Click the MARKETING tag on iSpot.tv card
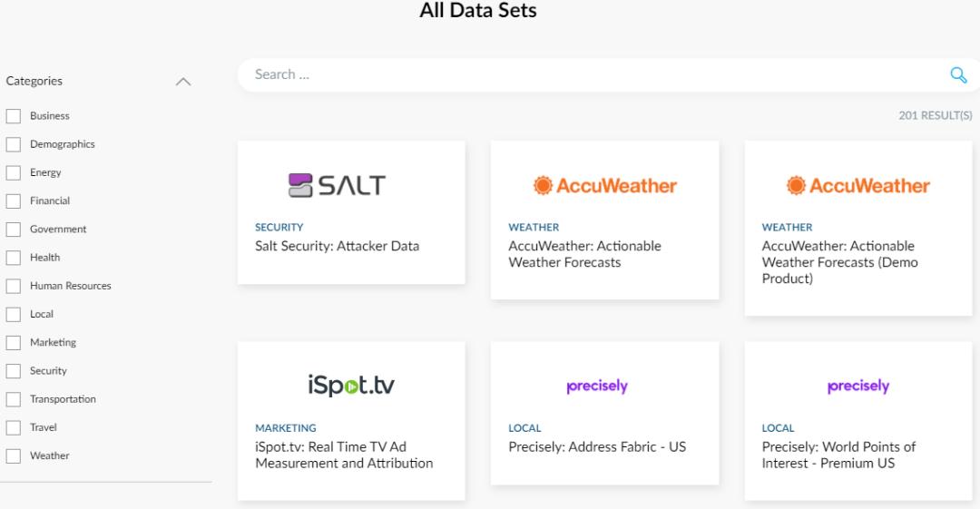The image size is (980, 509). point(286,428)
